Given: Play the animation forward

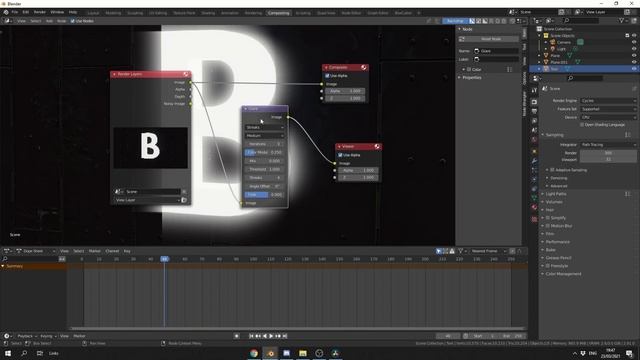Looking at the screenshot, I should 271,336.
